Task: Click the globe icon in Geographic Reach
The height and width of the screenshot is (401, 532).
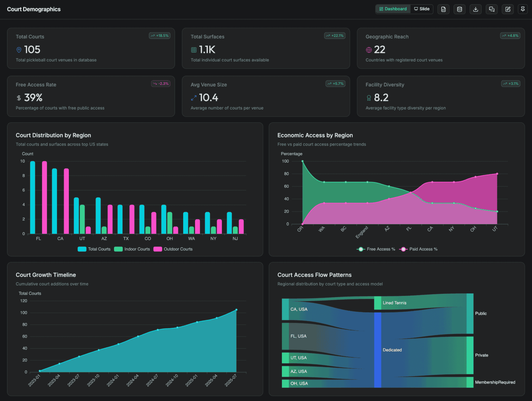Action: coord(369,50)
